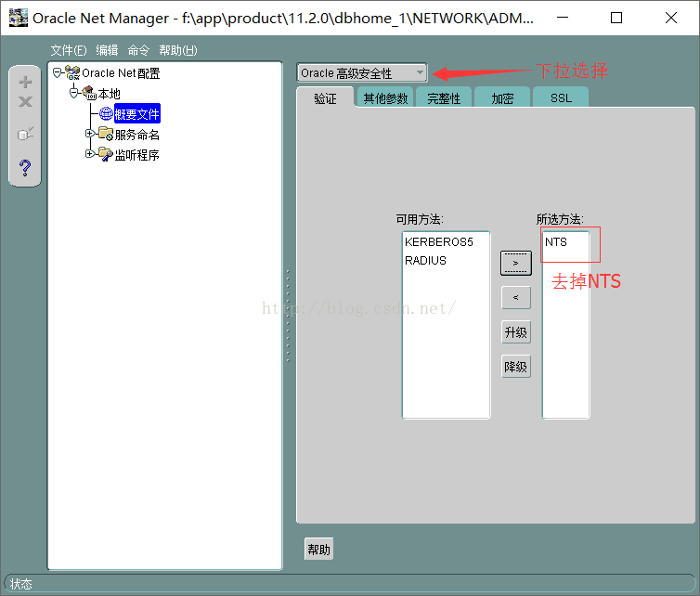
Task: Switch to the SSL tab
Action: [x=561, y=97]
